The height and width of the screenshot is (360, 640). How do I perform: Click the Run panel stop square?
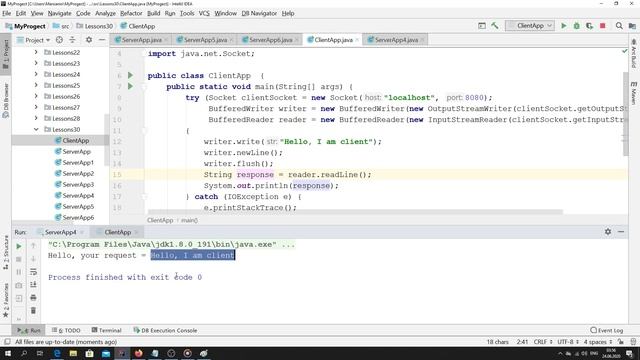tap(19, 259)
